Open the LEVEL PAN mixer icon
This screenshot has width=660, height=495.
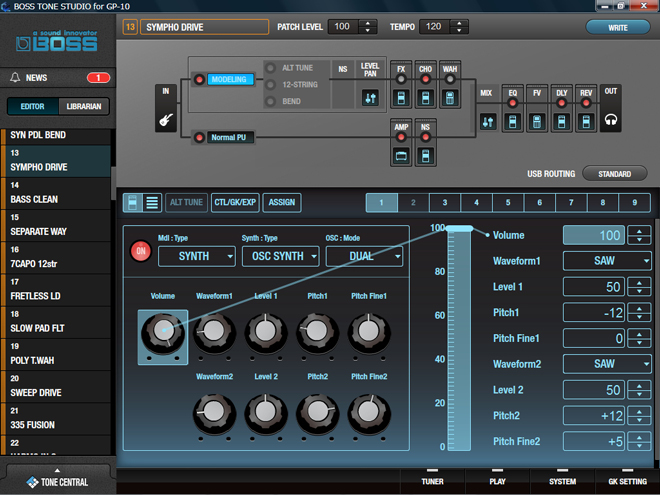click(370, 98)
